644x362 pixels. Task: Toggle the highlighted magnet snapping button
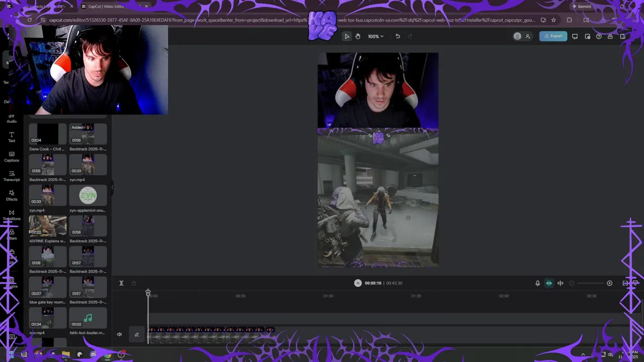pos(549,283)
